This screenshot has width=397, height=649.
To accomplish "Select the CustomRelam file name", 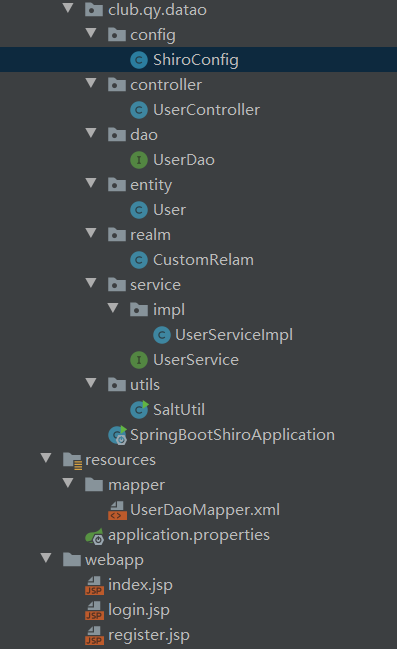I will tap(203, 260).
